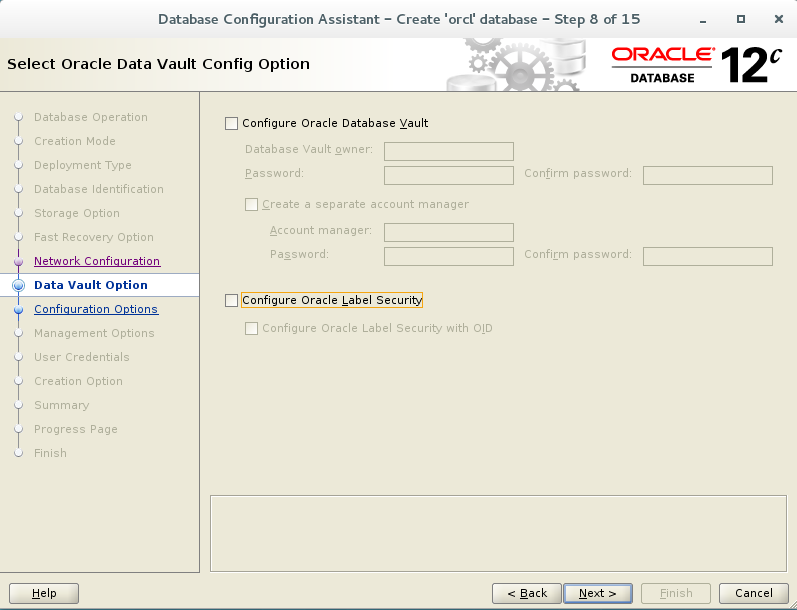
Task: Click the empty message area box
Action: (498, 533)
